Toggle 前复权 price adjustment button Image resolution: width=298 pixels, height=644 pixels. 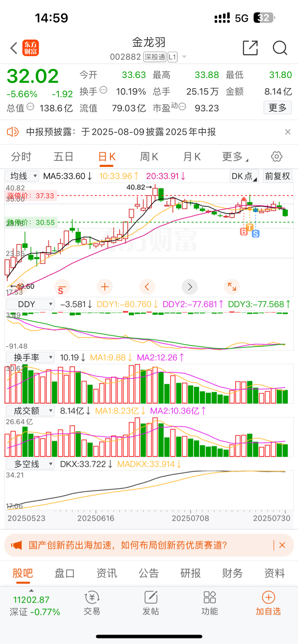277,176
